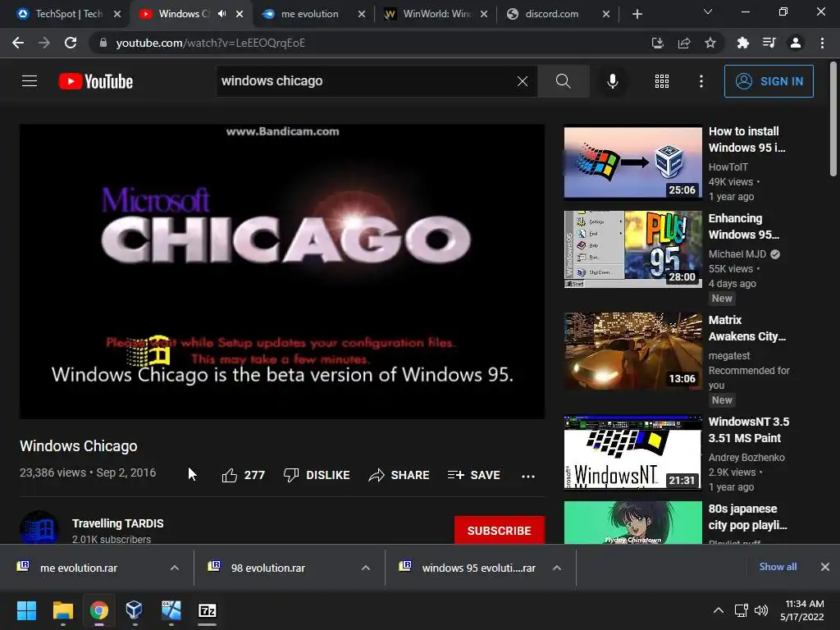Open the tab search dropdown chevron
Screen dimensions: 840x630
pos(708,11)
